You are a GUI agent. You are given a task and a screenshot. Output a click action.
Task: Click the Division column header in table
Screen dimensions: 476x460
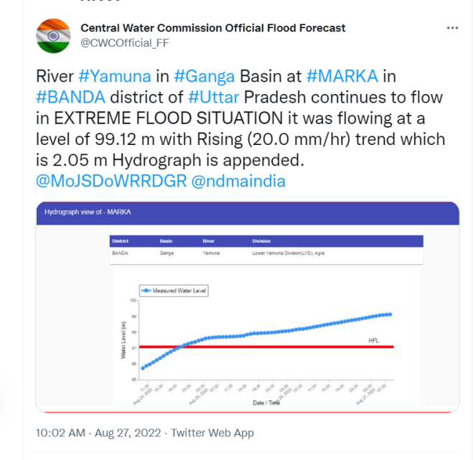pyautogui.click(x=262, y=241)
